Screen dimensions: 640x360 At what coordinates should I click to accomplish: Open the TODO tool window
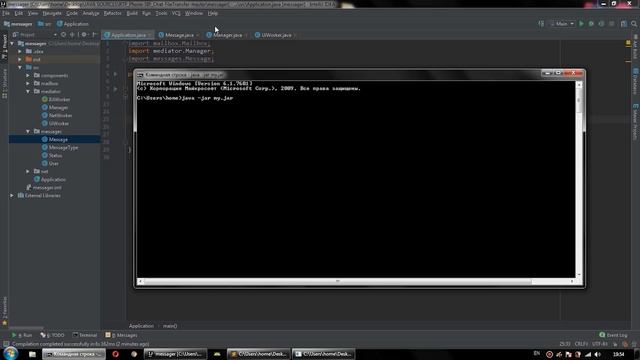click(x=53, y=335)
